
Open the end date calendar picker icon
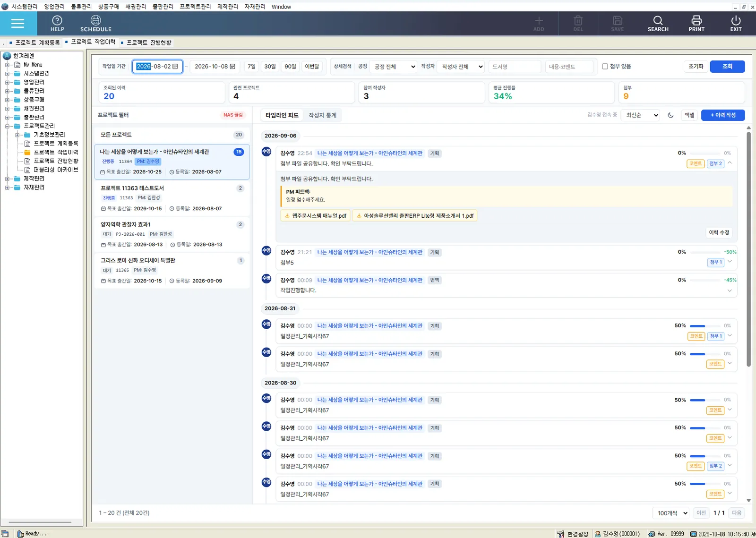pyautogui.click(x=232, y=67)
